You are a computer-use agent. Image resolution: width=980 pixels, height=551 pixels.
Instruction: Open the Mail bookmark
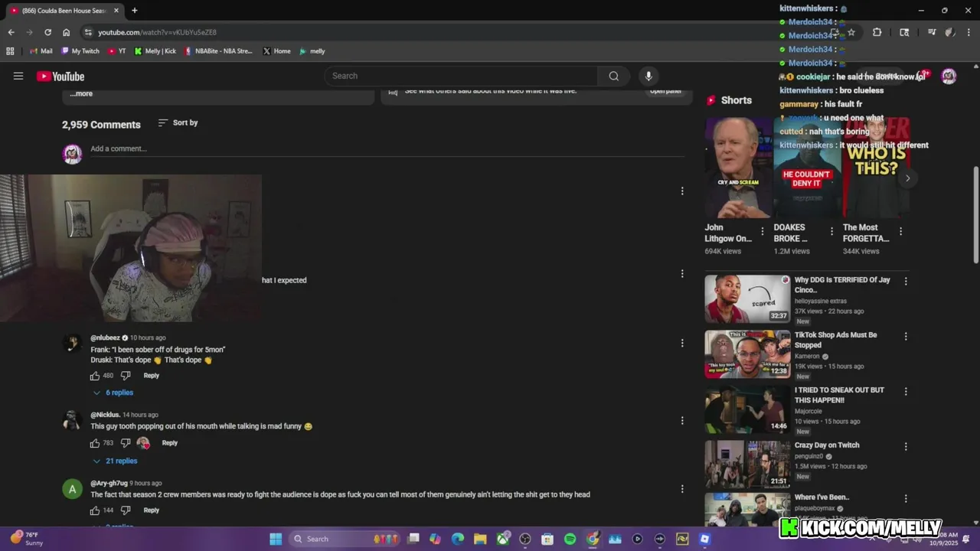pyautogui.click(x=41, y=51)
